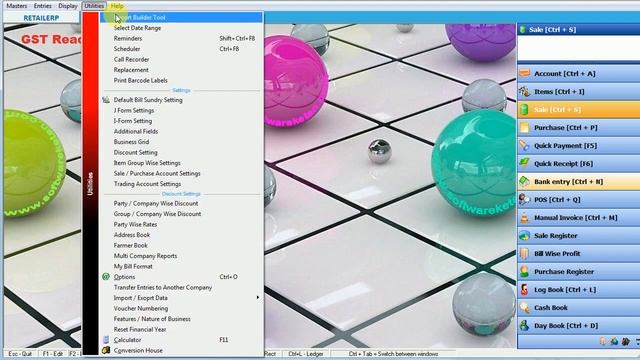Click the Account panel icon
Screen dimensions: 640x360
[x=524, y=73]
